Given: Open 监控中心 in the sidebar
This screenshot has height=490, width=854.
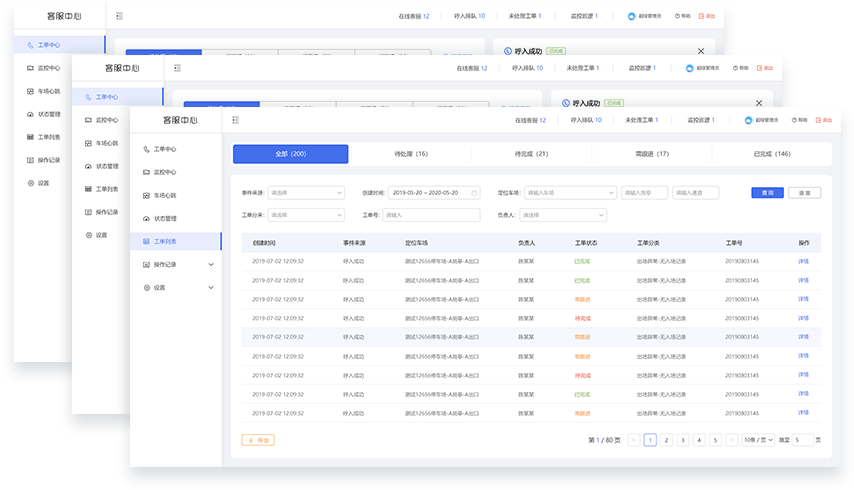Looking at the screenshot, I should (165, 172).
